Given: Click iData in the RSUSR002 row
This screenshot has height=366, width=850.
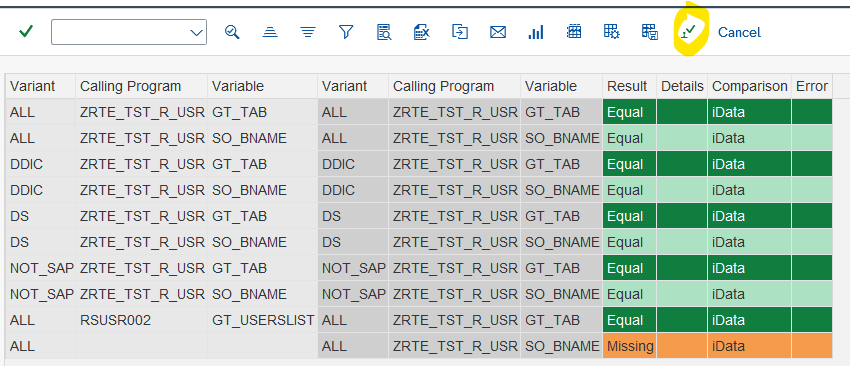Looking at the screenshot, I should coord(749,320).
